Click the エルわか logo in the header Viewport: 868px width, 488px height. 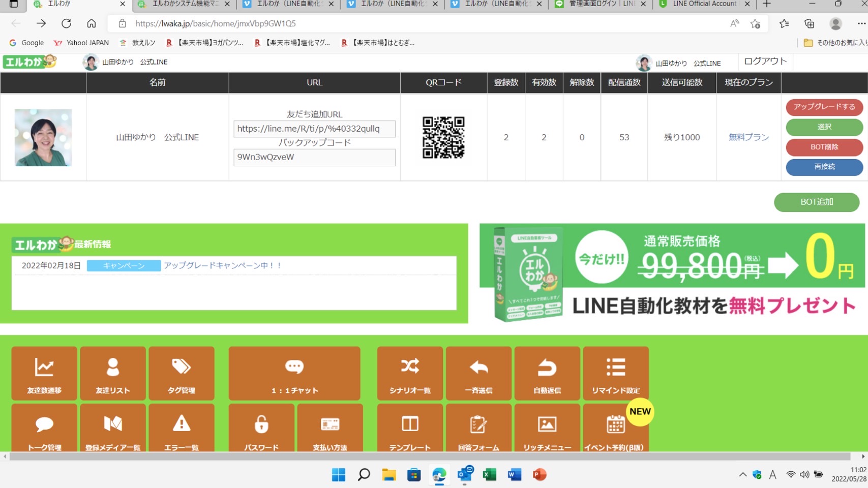[29, 62]
